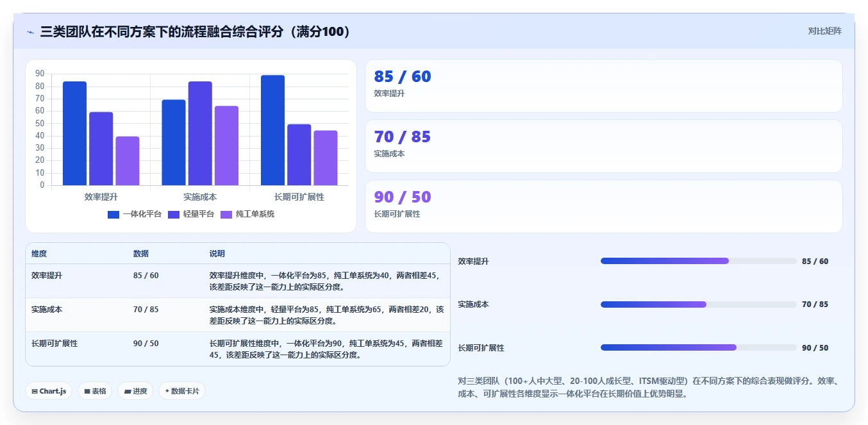Screen dimensions: 868x425
Task: Click the 90 y-axis tick label
Action: tap(40, 73)
